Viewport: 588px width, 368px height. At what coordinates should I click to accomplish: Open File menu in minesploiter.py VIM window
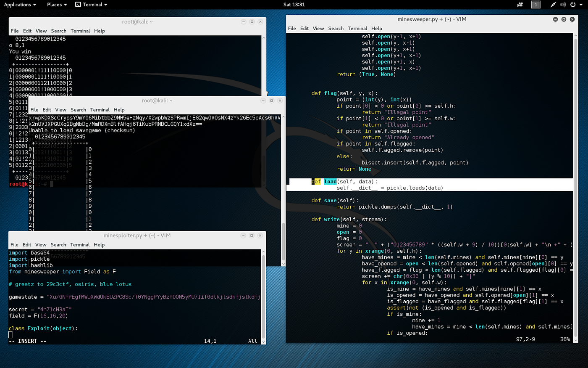pos(14,245)
